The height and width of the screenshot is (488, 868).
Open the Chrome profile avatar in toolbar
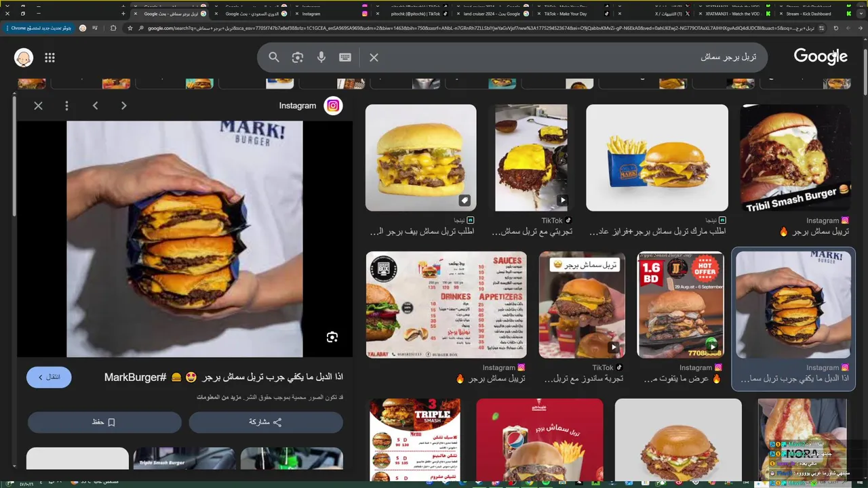83,28
